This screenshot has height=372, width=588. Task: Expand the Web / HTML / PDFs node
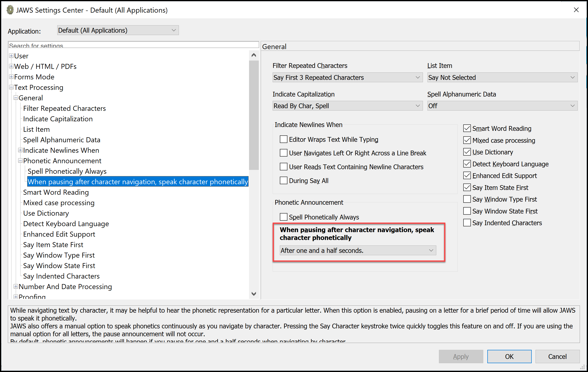(11, 66)
